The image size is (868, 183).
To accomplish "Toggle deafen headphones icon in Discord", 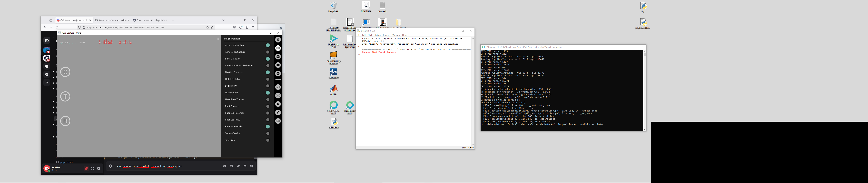I will coord(92,168).
